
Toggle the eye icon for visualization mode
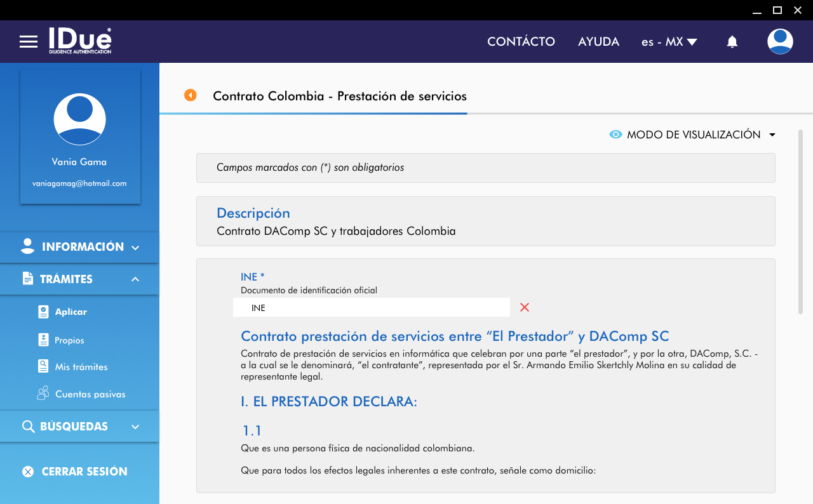tap(615, 135)
